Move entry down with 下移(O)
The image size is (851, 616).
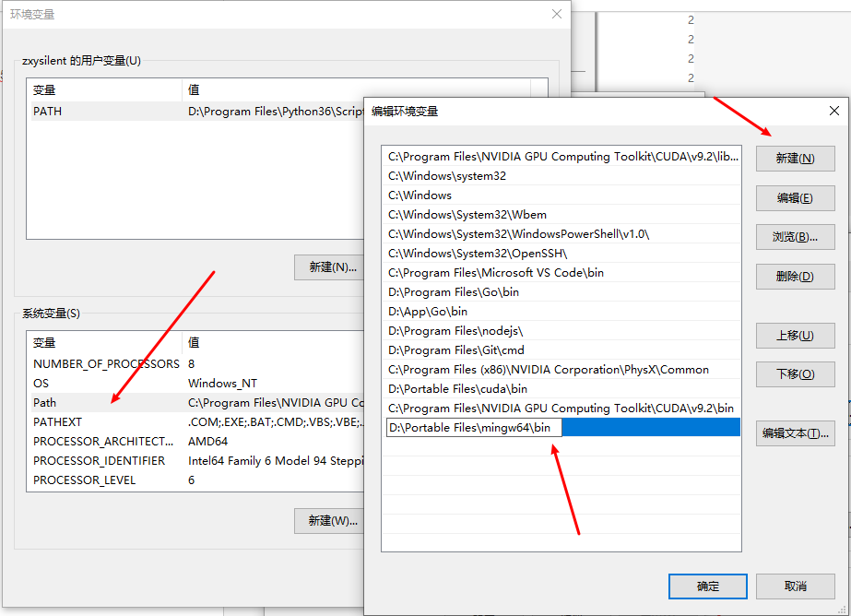tap(795, 374)
